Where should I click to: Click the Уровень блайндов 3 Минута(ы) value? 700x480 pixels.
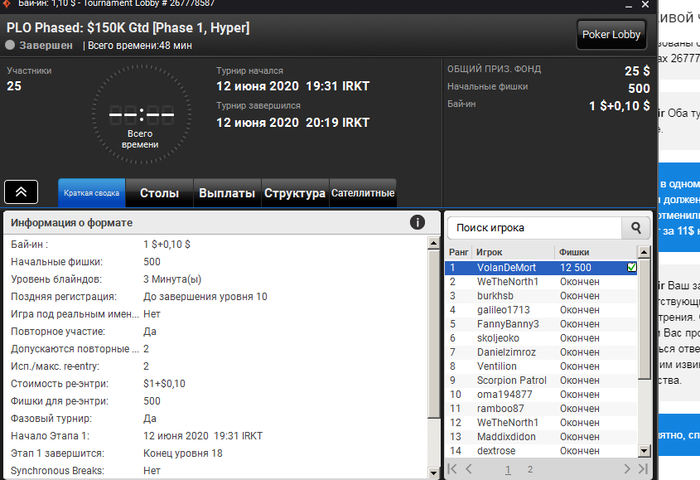tap(172, 280)
